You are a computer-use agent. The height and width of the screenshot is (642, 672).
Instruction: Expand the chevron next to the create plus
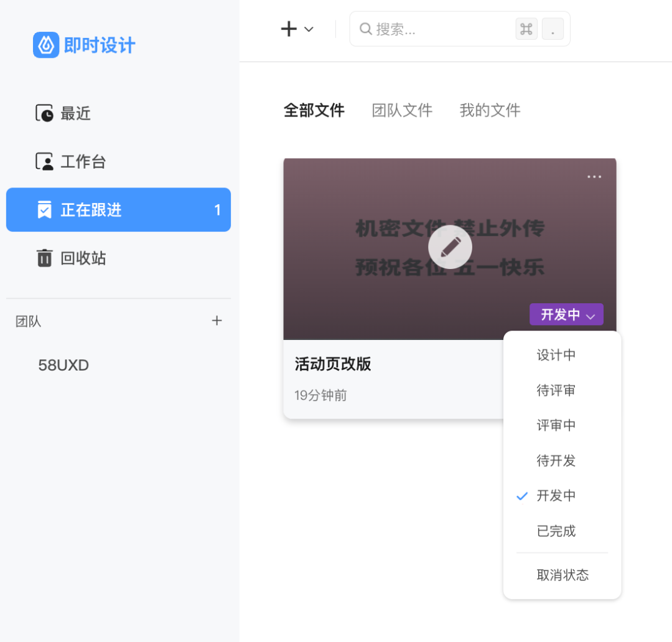pos(309,29)
